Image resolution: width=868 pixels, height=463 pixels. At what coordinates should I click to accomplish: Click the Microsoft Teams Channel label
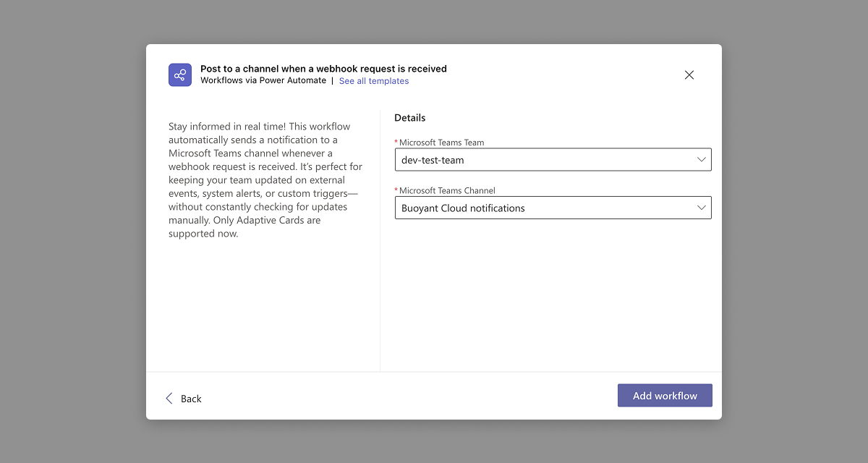[447, 190]
